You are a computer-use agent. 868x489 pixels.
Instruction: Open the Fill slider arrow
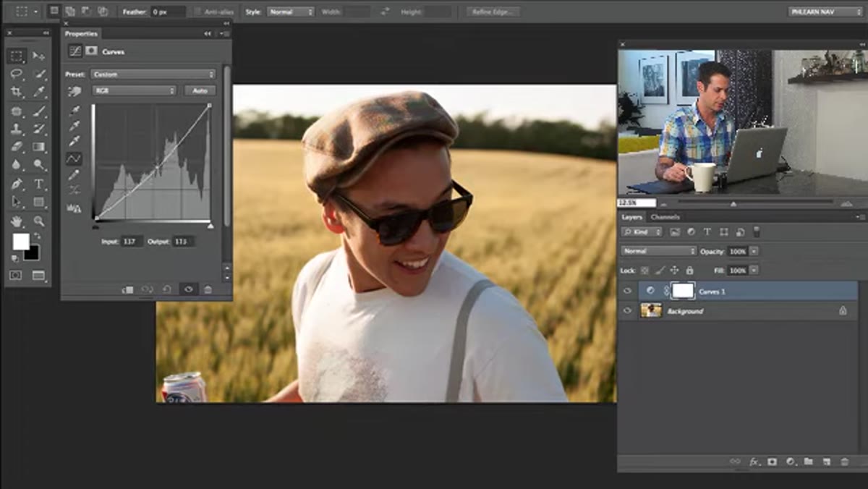[754, 271]
